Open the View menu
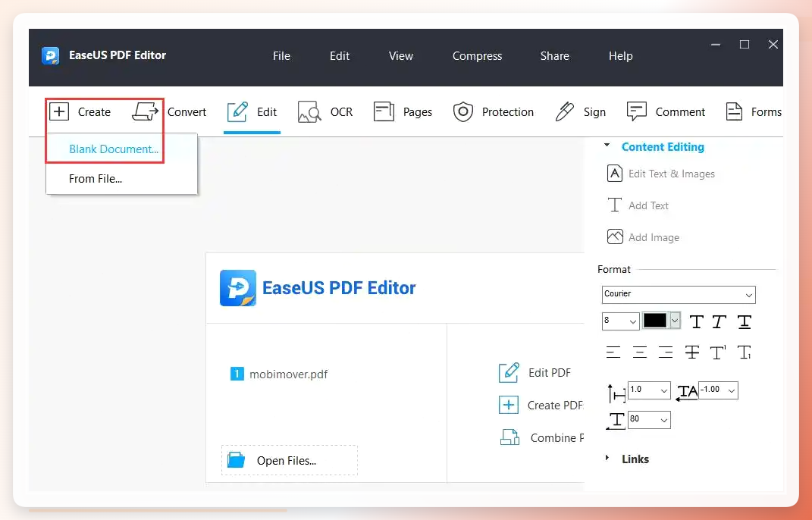 401,56
